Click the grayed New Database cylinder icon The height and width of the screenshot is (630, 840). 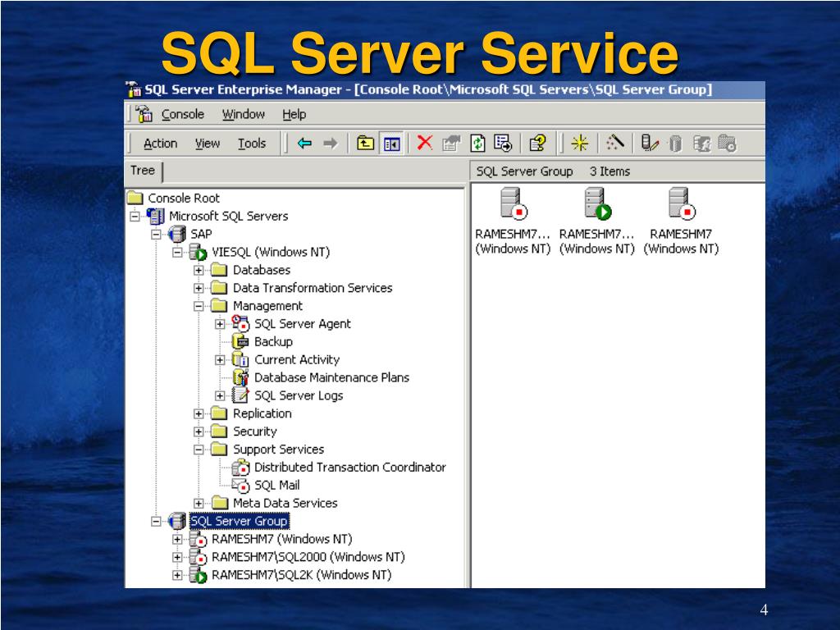pos(676,144)
